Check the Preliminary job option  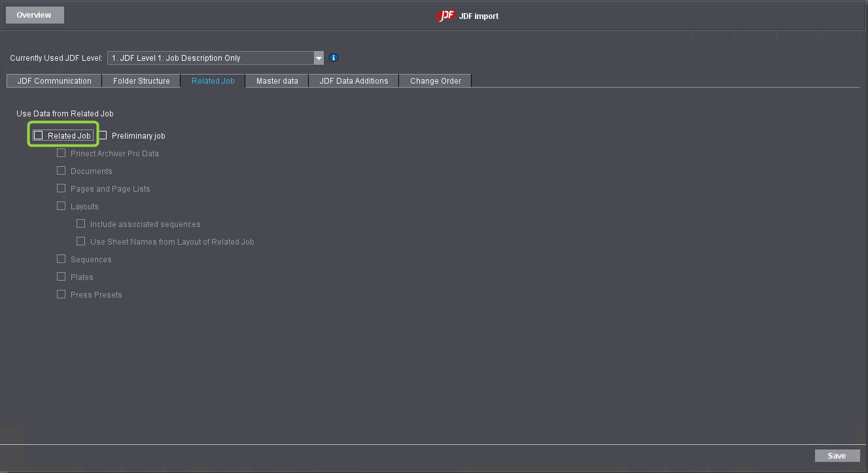click(x=103, y=135)
